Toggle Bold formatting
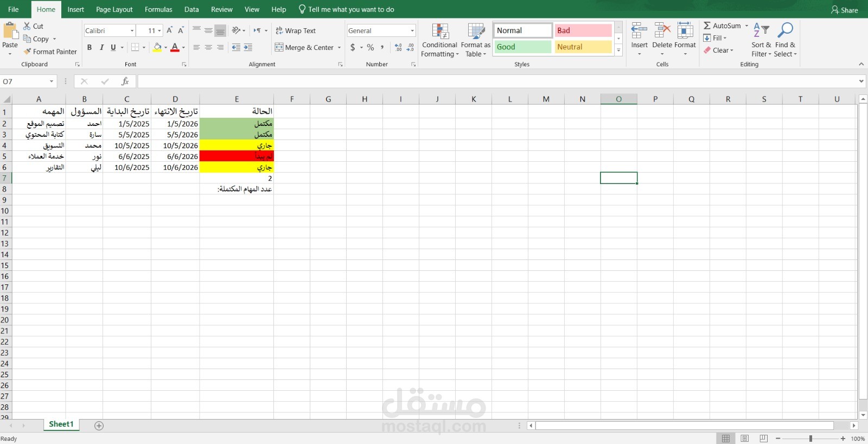The image size is (868, 444). click(x=90, y=47)
